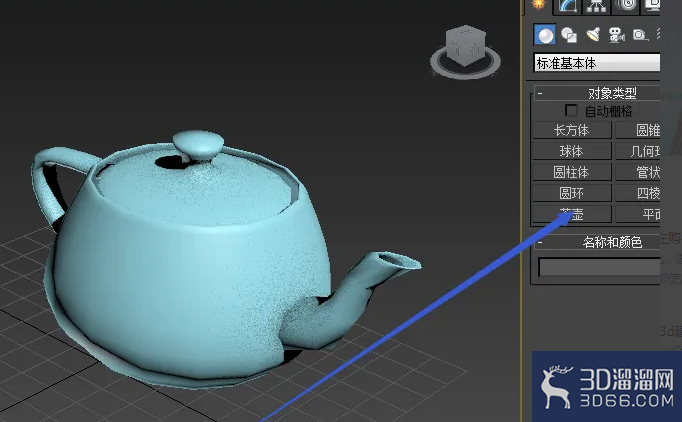Click the 圆锥体 cone button
682x422 pixels.
pyautogui.click(x=638, y=130)
